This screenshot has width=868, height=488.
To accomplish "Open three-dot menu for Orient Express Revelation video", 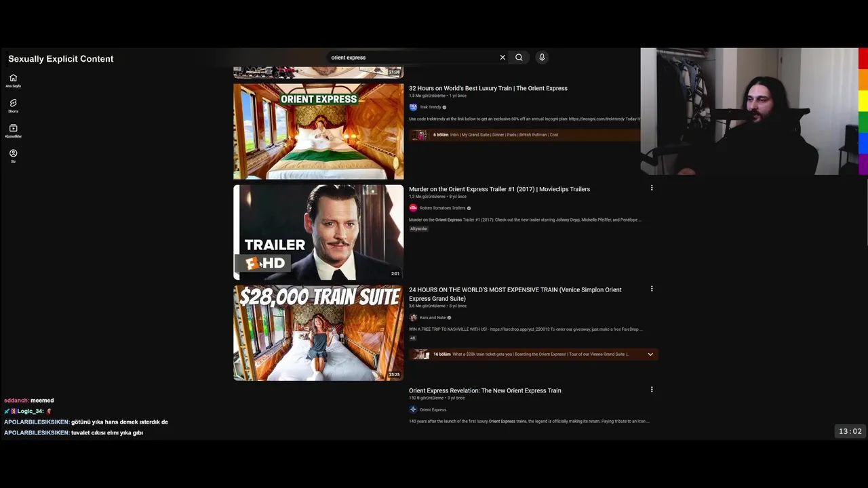I will click(x=652, y=390).
